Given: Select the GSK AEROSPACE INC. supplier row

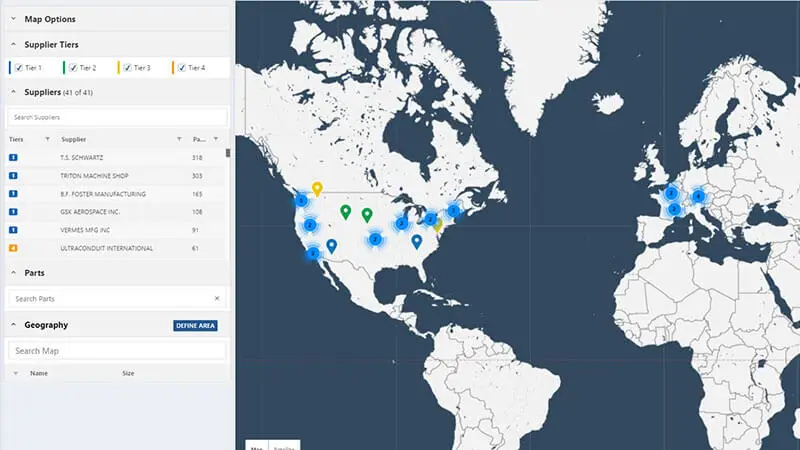Looking at the screenshot, I should pyautogui.click(x=115, y=212).
